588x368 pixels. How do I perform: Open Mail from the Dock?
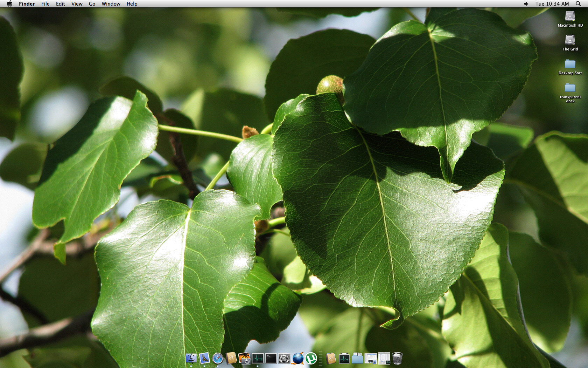pyautogui.click(x=204, y=358)
